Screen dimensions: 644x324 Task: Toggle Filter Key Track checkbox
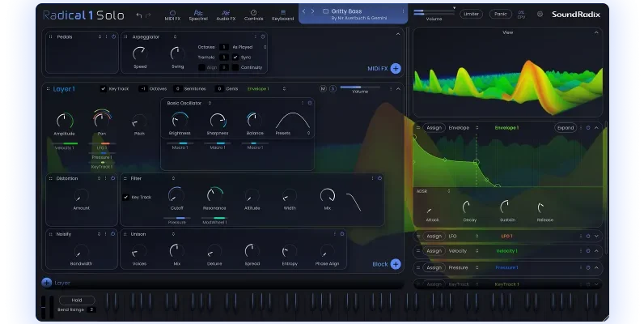[125, 198]
